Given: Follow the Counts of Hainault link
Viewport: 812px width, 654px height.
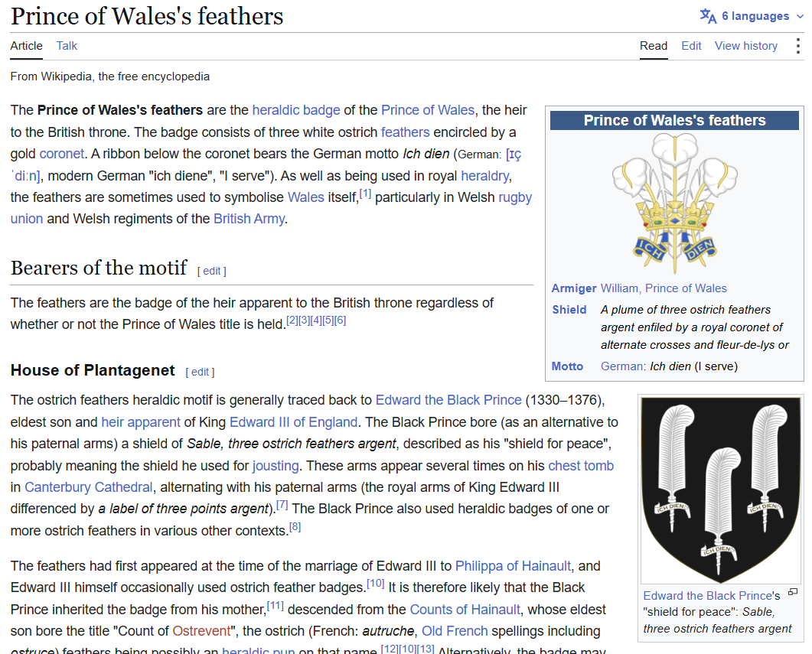Looking at the screenshot, I should click(465, 610).
